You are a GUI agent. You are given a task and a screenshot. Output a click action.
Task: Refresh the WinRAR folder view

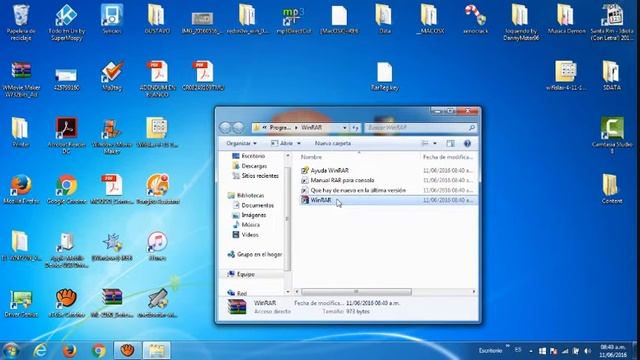pyautogui.click(x=355, y=128)
